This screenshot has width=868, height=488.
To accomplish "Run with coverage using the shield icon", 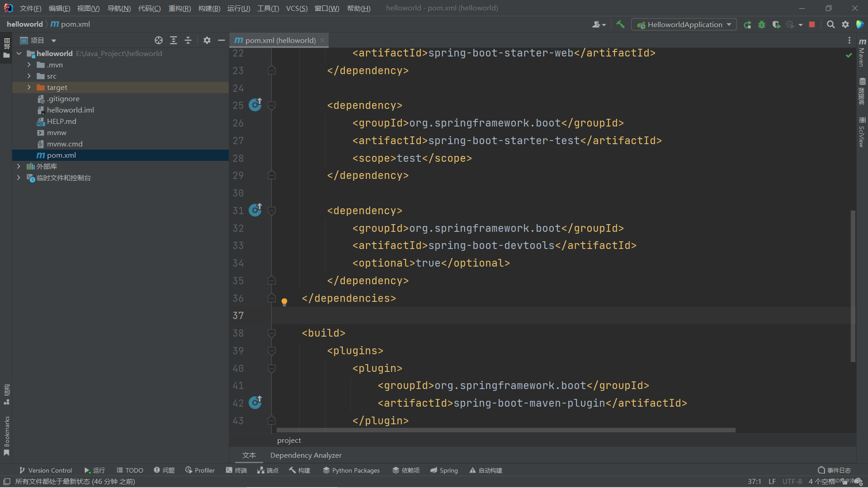I will 776,24.
